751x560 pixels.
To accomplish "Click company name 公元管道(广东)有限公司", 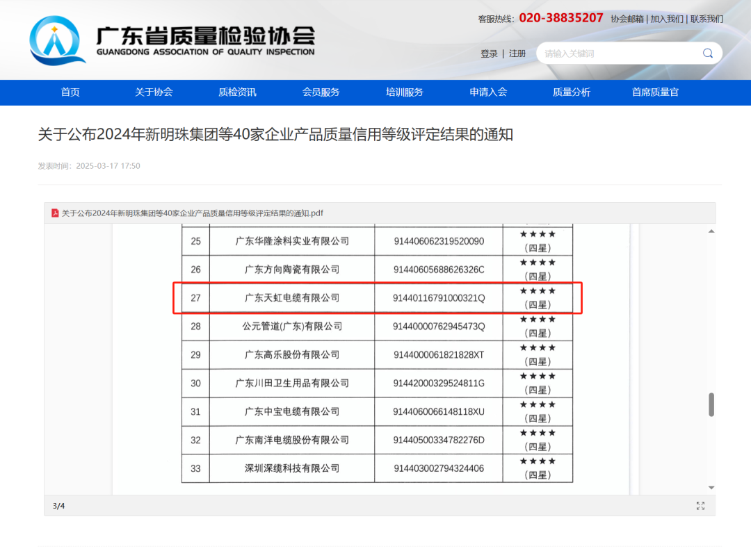I will pos(292,327).
